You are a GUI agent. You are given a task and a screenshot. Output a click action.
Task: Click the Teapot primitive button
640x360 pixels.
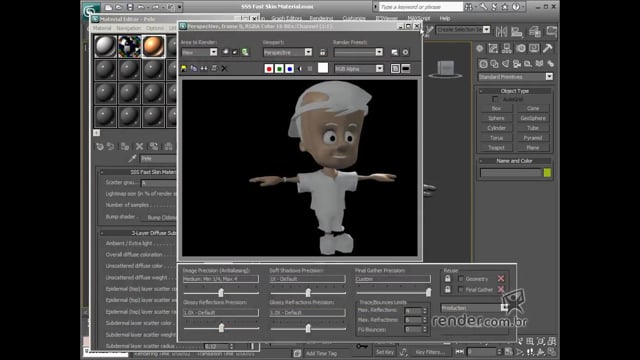496,147
